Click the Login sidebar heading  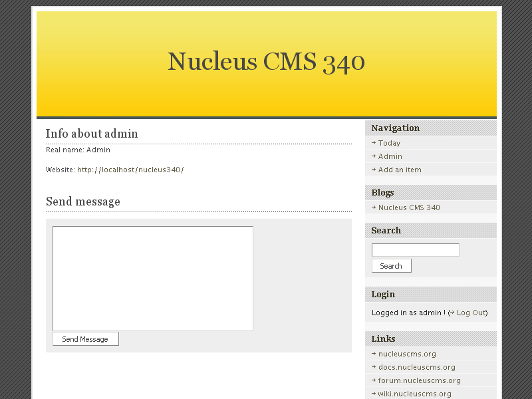click(x=383, y=294)
